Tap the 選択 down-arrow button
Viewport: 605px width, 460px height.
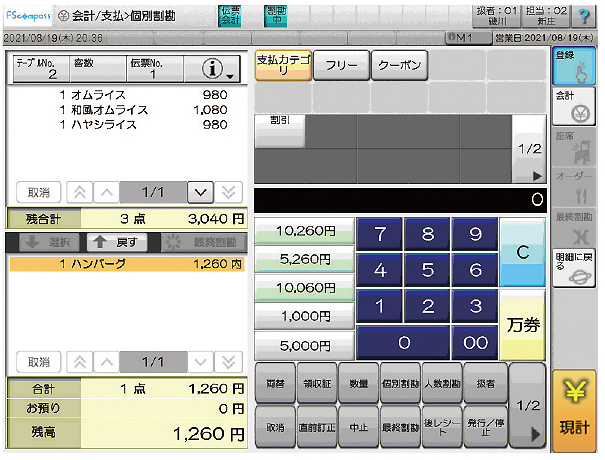click(49, 242)
